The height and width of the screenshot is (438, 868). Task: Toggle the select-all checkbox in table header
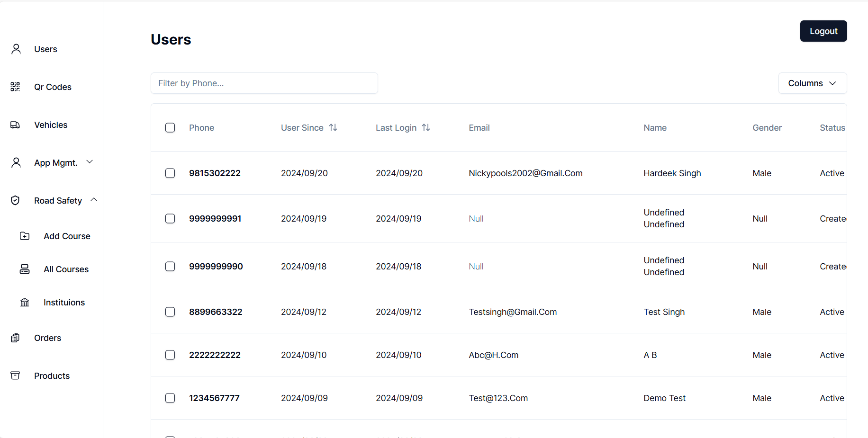pos(170,128)
